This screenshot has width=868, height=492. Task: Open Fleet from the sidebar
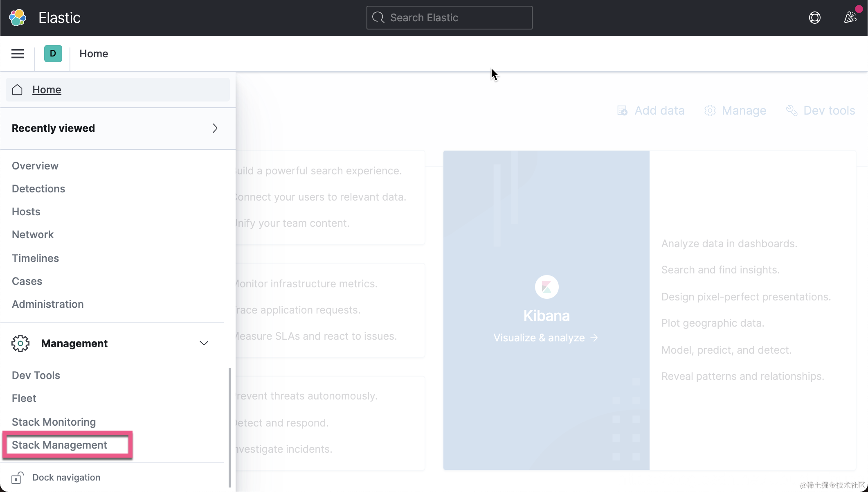[x=24, y=398]
